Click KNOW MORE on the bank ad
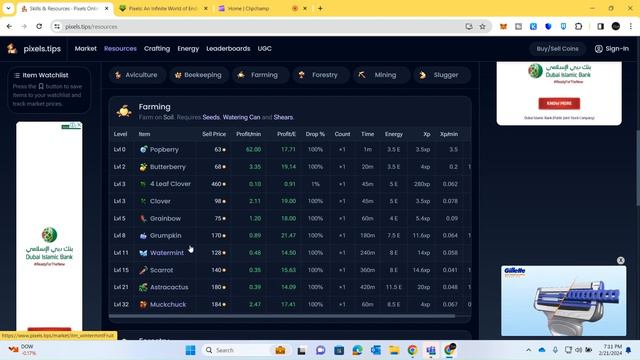Image resolution: width=640 pixels, height=360 pixels. pos(559,104)
